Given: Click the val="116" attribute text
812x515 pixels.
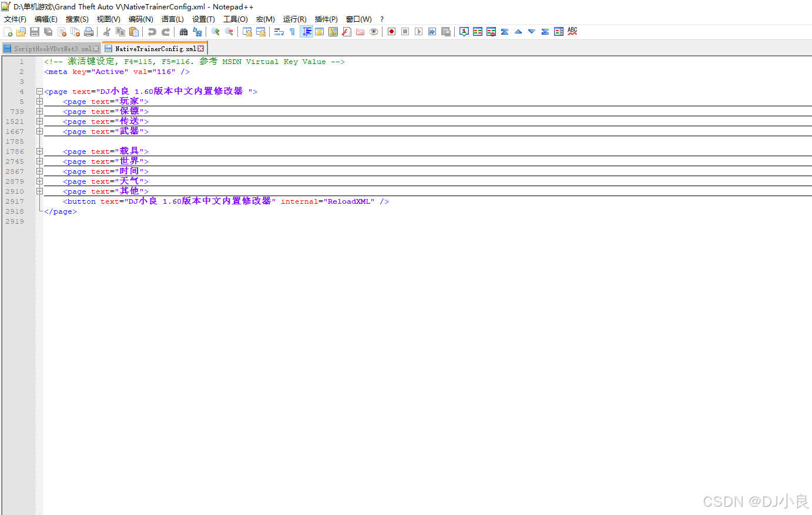Looking at the screenshot, I should pyautogui.click(x=154, y=72).
